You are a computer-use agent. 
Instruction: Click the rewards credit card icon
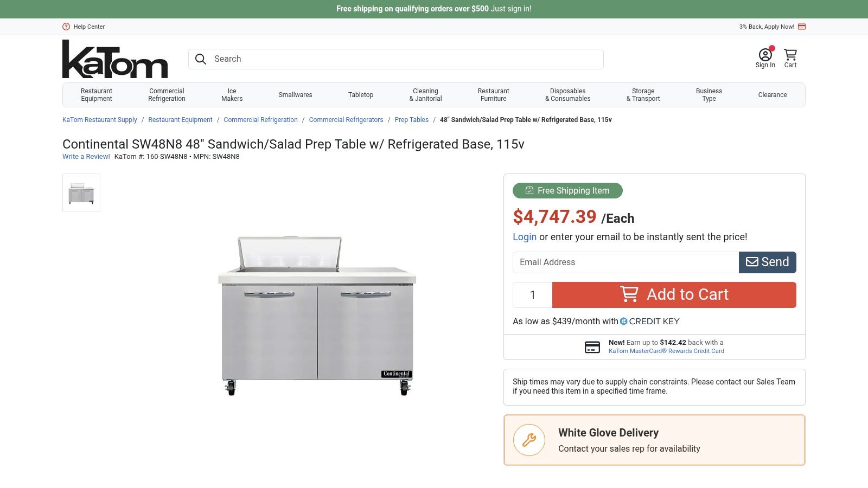click(592, 347)
